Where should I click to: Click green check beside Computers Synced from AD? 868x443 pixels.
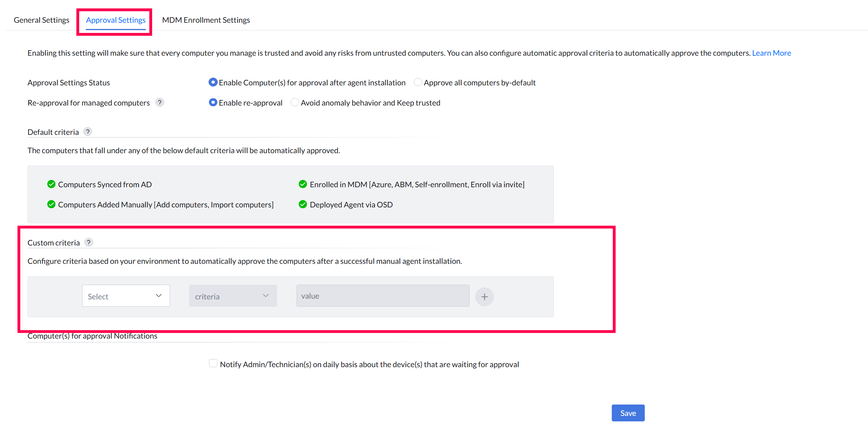tap(51, 184)
